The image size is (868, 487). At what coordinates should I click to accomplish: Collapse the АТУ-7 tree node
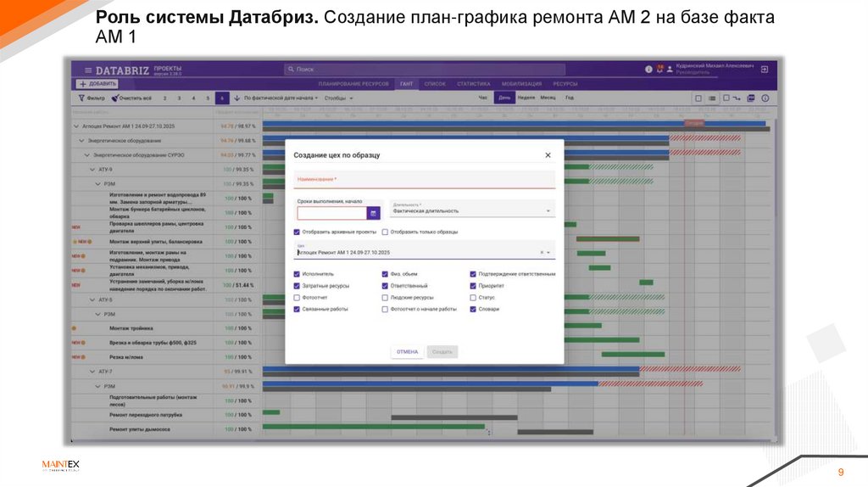[x=92, y=372]
